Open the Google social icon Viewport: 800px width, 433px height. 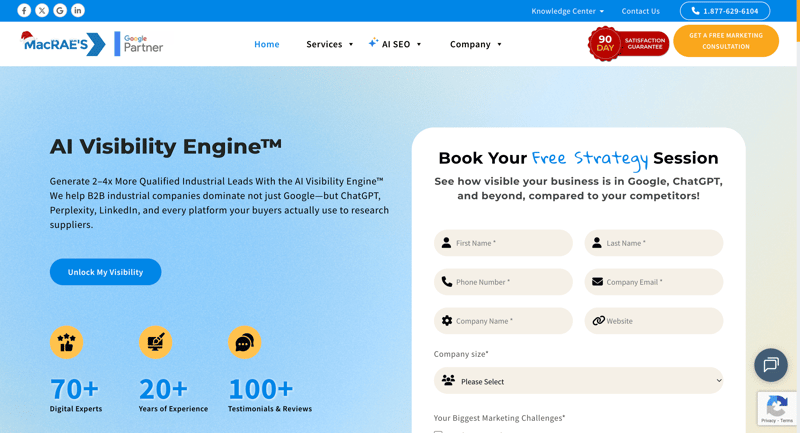(60, 10)
